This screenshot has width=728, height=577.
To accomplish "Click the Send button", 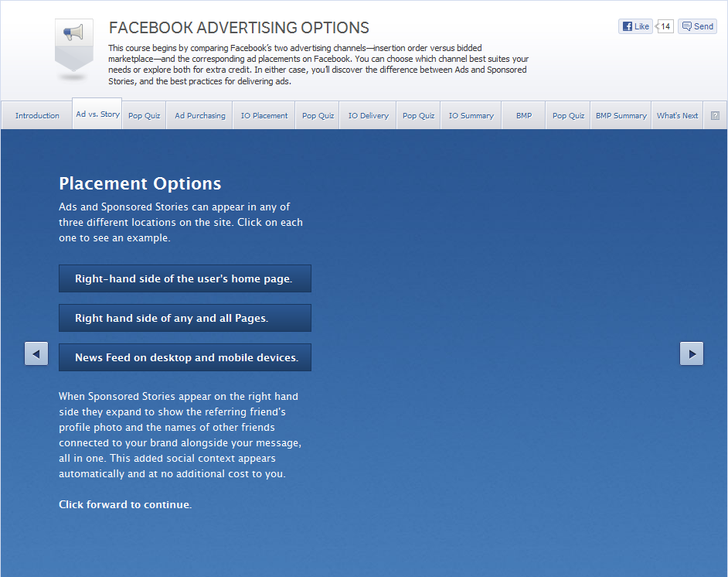I will [x=697, y=26].
